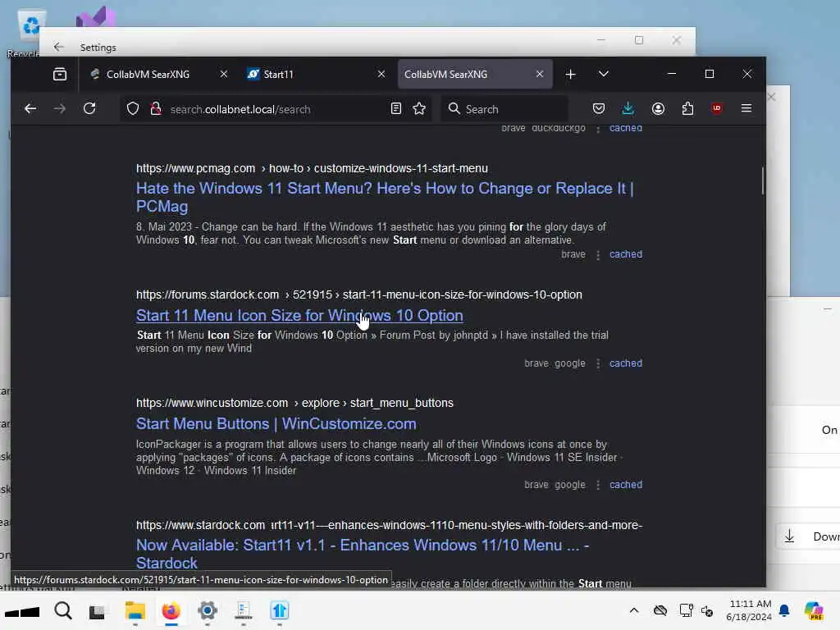Open the Start11 app taskbar icon

pos(280,610)
